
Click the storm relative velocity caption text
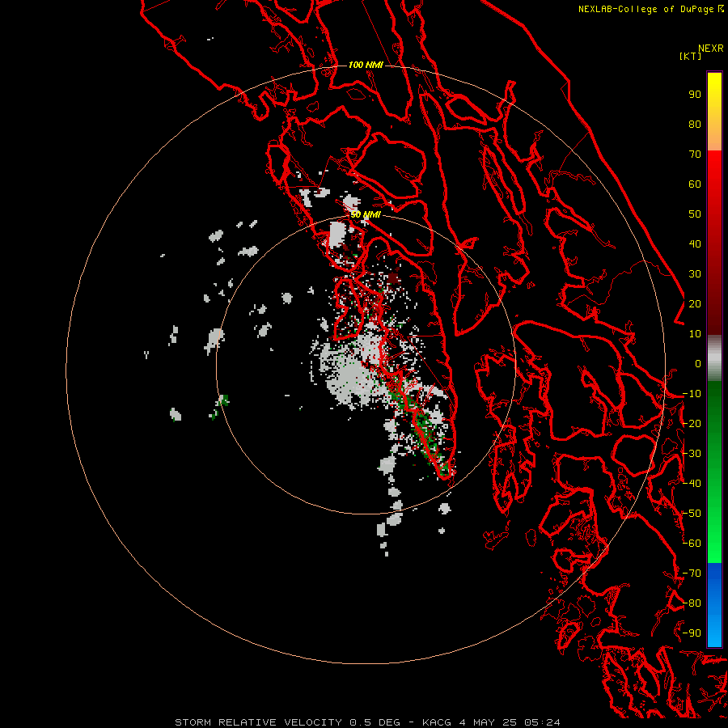(367, 722)
